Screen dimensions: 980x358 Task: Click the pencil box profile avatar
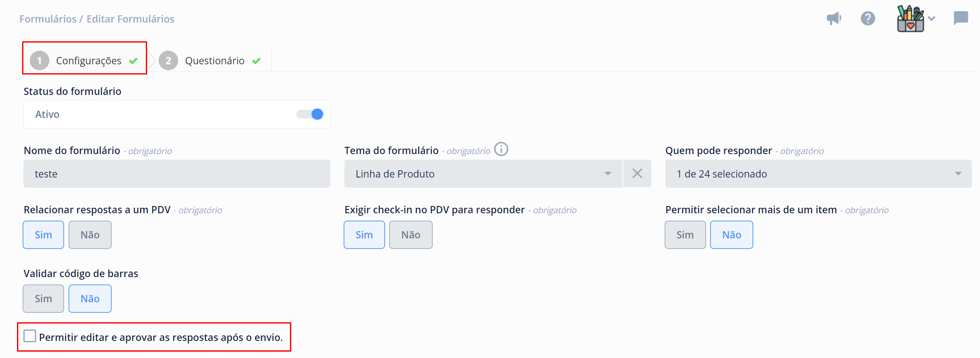point(910,18)
